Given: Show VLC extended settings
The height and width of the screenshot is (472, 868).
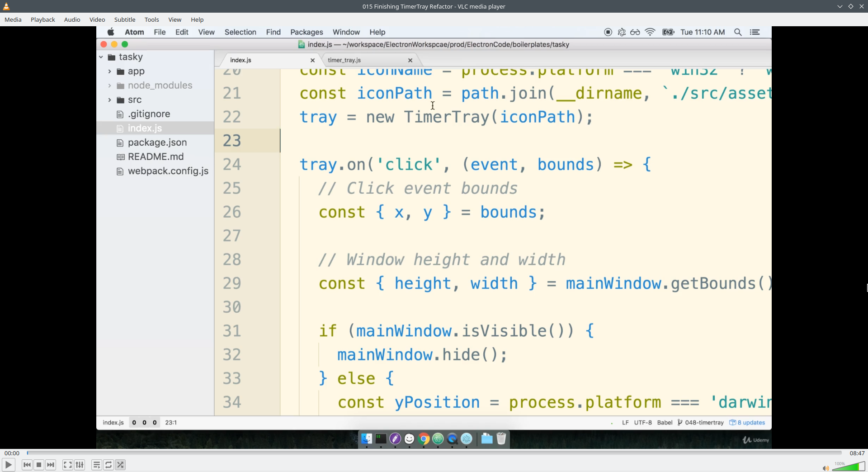Looking at the screenshot, I should (x=80, y=465).
